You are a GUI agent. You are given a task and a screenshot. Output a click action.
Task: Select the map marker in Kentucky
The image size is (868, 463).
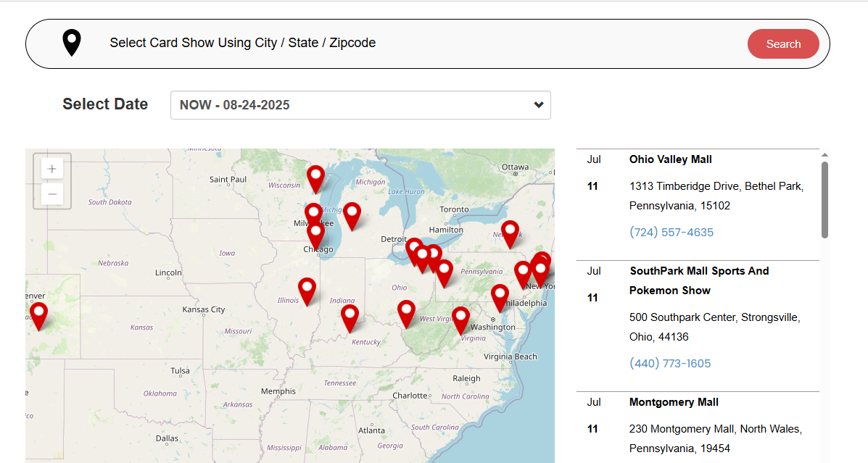(350, 317)
